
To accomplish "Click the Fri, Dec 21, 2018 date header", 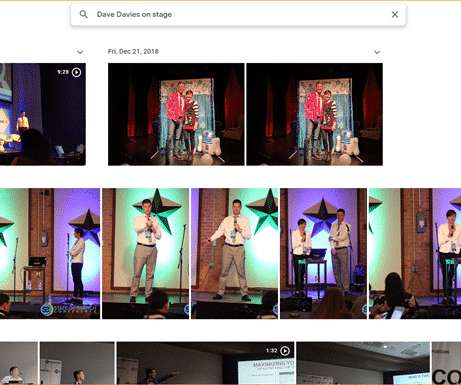I will click(133, 51).
